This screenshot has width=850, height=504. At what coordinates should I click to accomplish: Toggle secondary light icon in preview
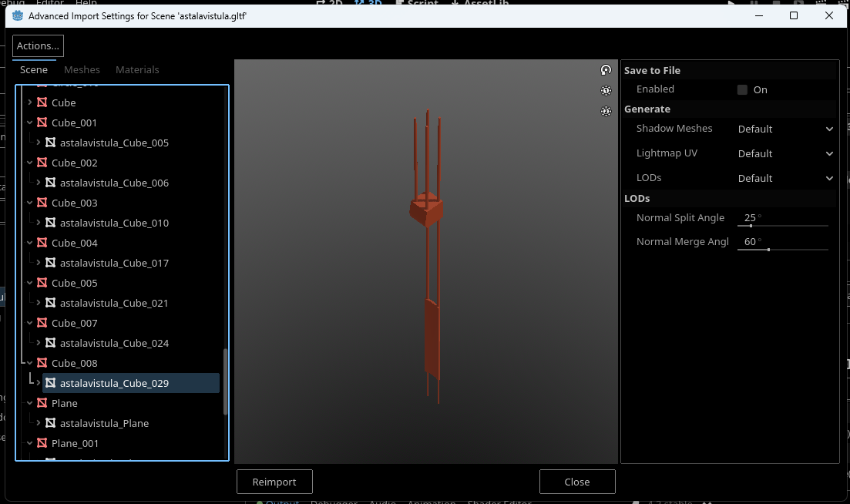[606, 111]
